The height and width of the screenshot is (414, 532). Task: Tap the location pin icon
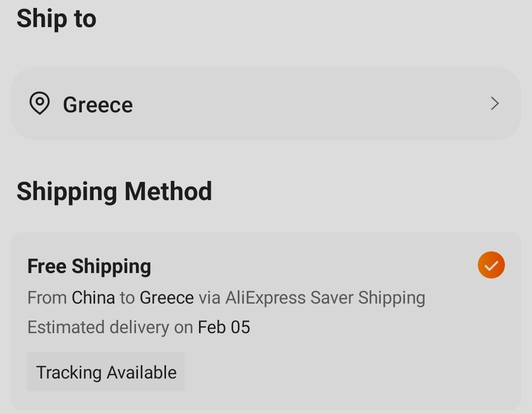pyautogui.click(x=40, y=103)
